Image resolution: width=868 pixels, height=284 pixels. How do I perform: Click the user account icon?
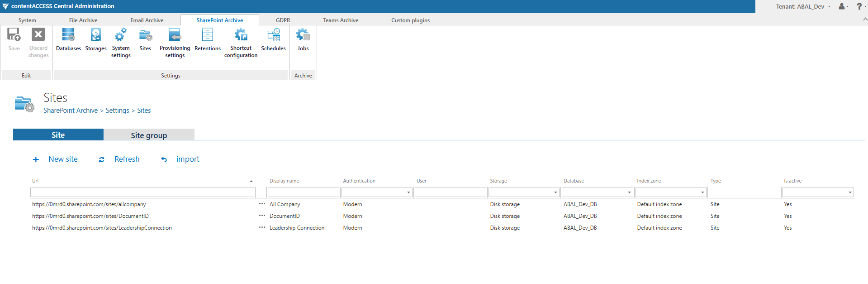[x=842, y=6]
